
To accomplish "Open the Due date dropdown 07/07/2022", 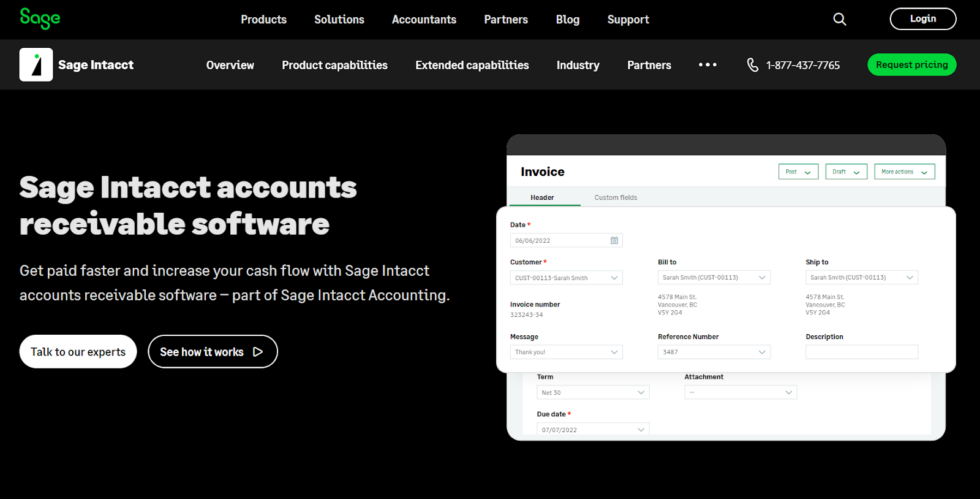I will click(x=593, y=429).
